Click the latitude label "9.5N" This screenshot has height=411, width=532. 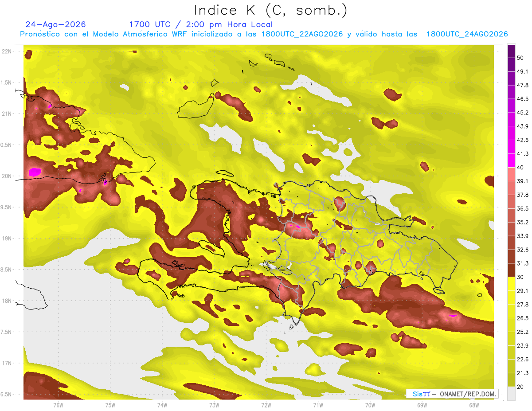[7, 207]
